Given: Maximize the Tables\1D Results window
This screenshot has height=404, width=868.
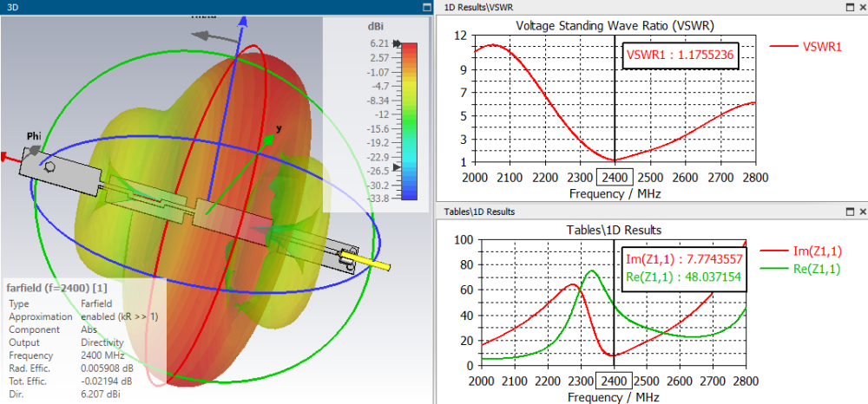Looking at the screenshot, I should click(851, 212).
